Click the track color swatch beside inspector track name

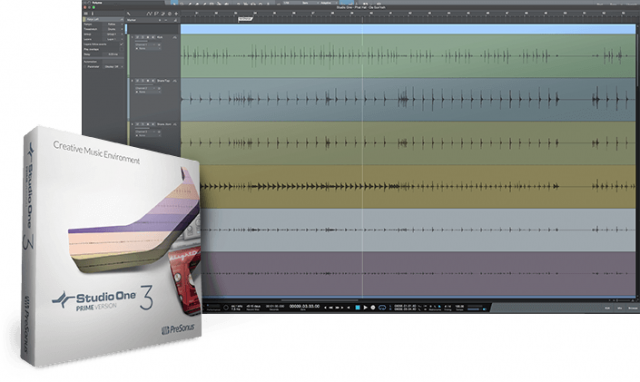click(x=84, y=19)
